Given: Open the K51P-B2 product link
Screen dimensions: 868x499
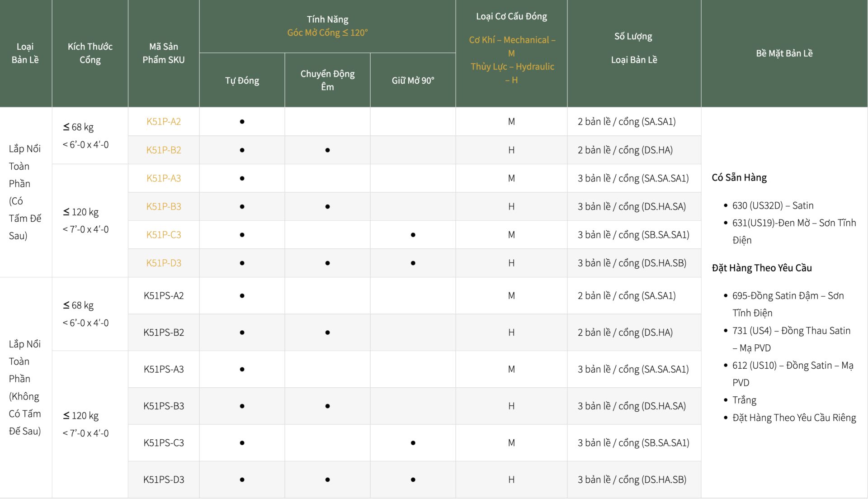Looking at the screenshot, I should click(x=163, y=150).
